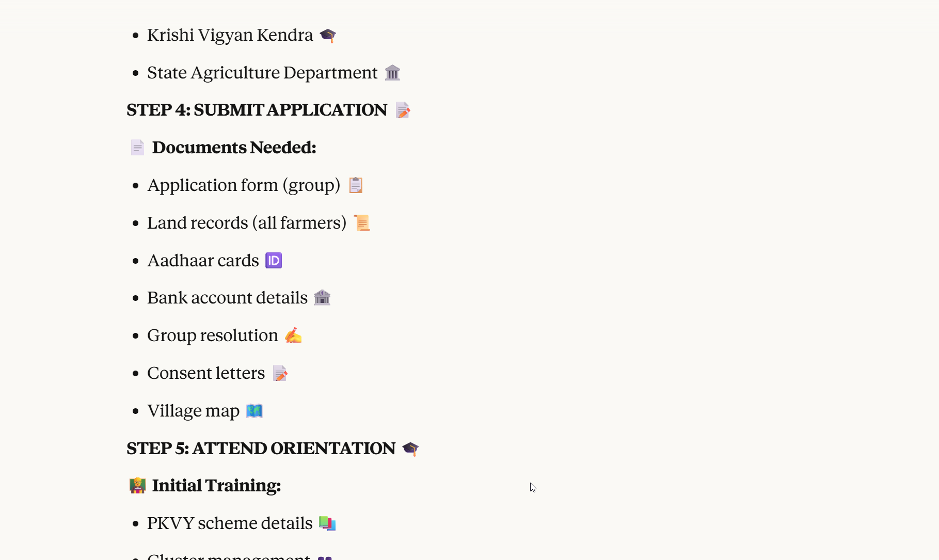The height and width of the screenshot is (560, 939).
Task: Click the page emoji before Documents Needed
Action: pos(137,148)
